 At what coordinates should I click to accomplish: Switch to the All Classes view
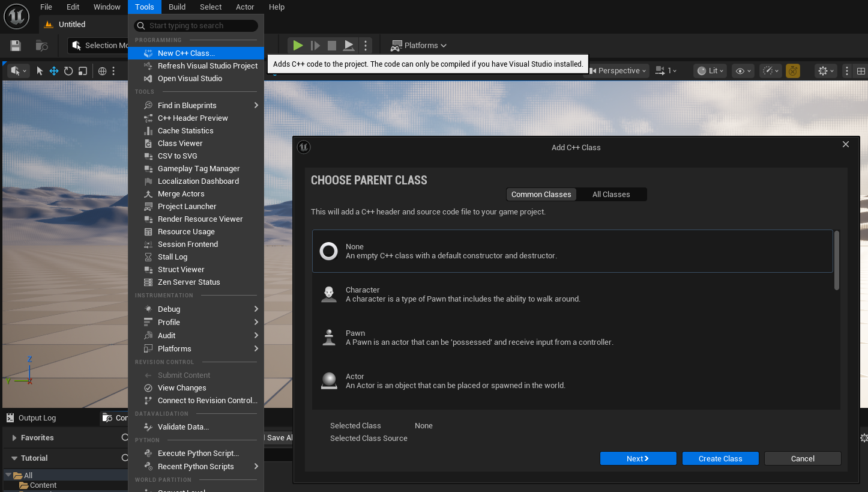pos(611,195)
